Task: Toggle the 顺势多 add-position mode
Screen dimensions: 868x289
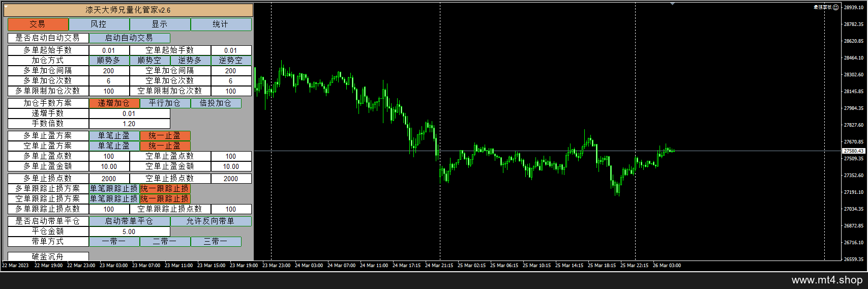Action: coord(109,60)
